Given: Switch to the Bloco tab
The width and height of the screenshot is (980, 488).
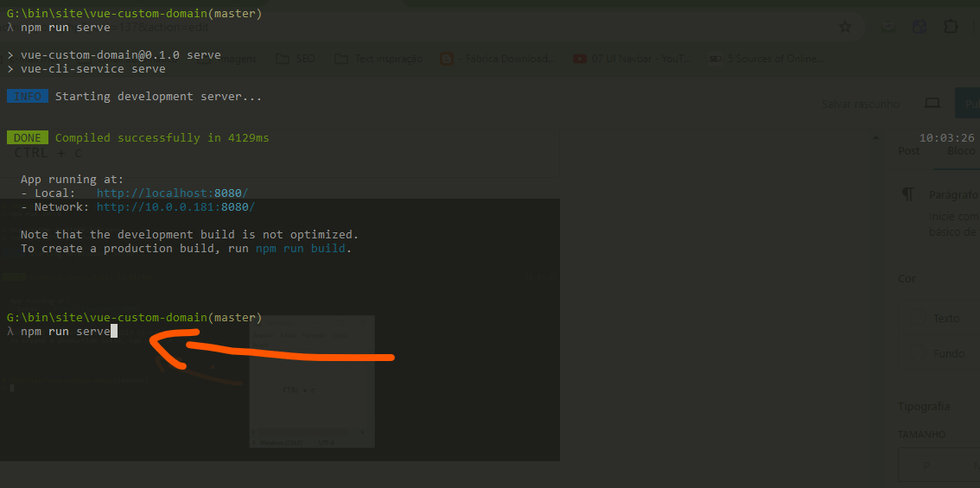Looking at the screenshot, I should 961,150.
